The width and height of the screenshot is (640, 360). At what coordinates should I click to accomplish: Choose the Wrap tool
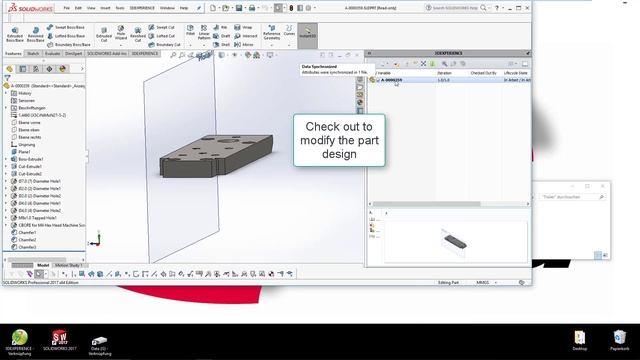coord(243,27)
